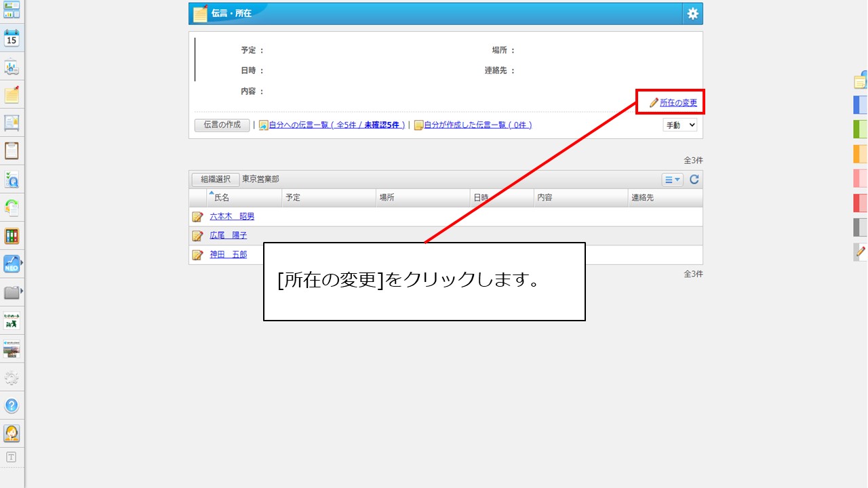
Task: Select the today's date icon showing 15
Action: coord(11,39)
